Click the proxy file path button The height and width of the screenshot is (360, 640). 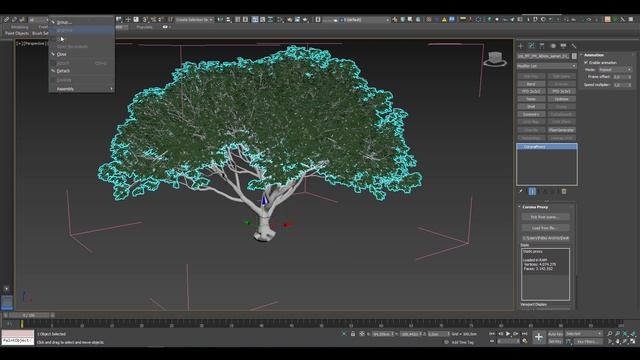(x=545, y=238)
